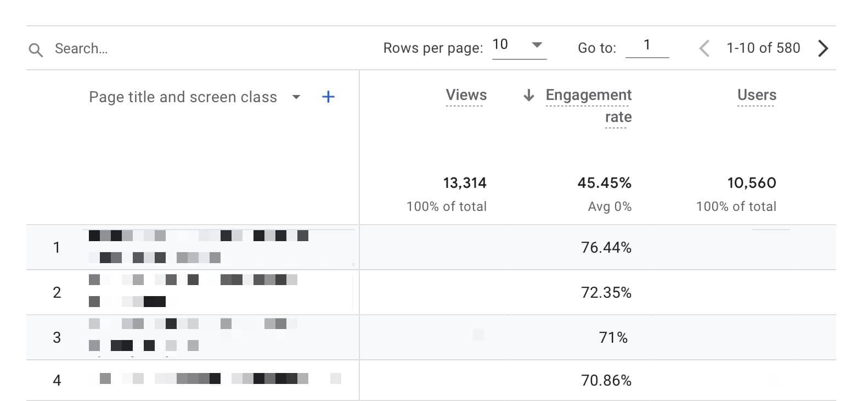Click the search magnifying glass icon
868x401 pixels.
[x=35, y=48]
